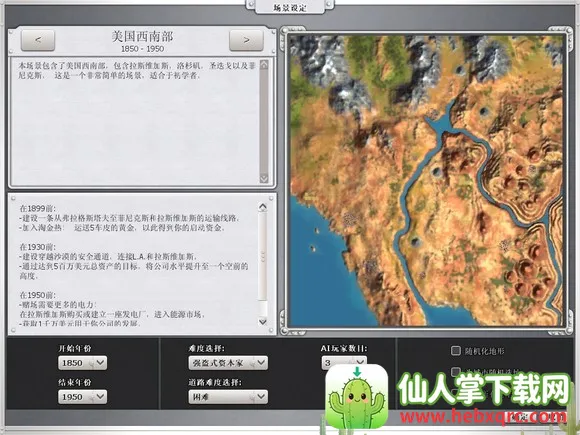Click the scenario description scrollbar track
The width and height of the screenshot is (580, 435).
tap(264, 121)
